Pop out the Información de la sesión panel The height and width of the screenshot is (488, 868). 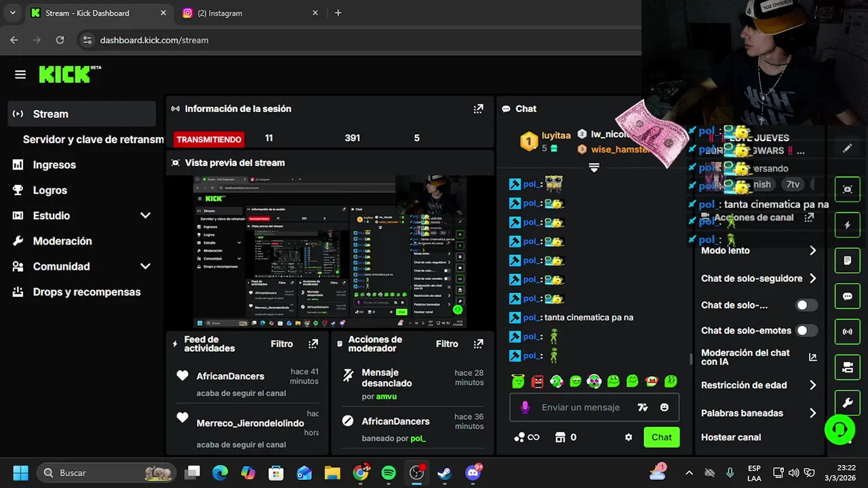pos(478,108)
